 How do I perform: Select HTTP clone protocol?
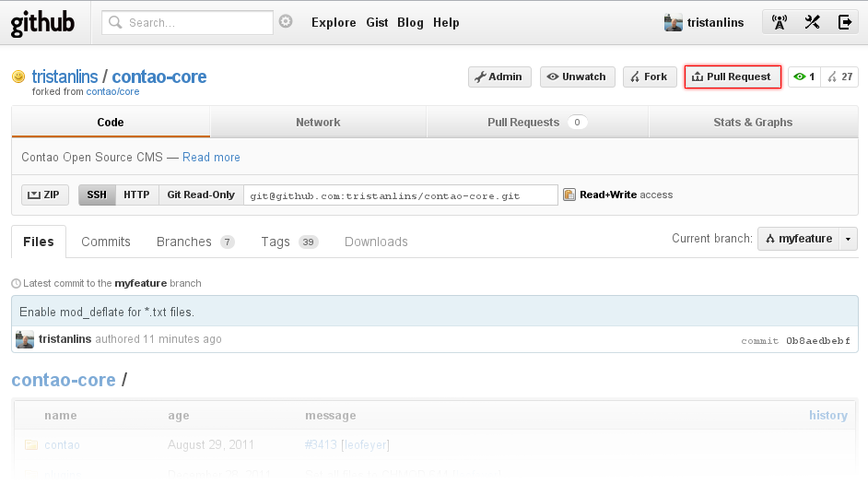coord(136,195)
